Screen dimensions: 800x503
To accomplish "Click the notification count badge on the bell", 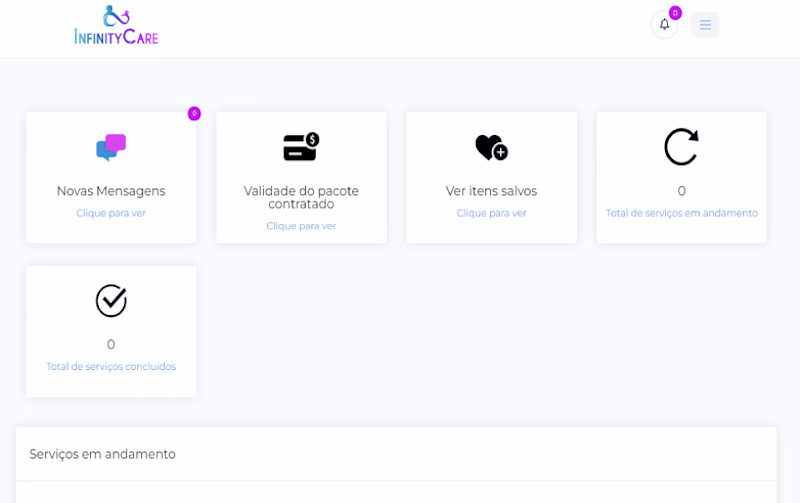I will 676,13.
